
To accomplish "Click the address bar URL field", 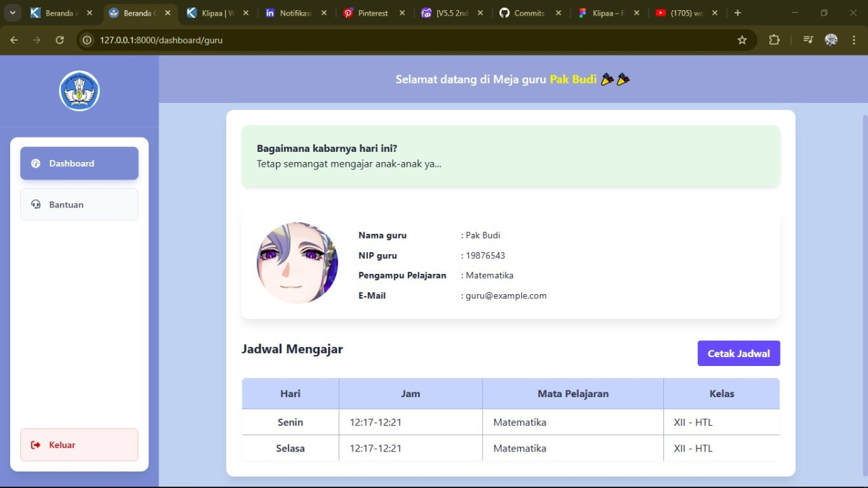I will click(407, 40).
